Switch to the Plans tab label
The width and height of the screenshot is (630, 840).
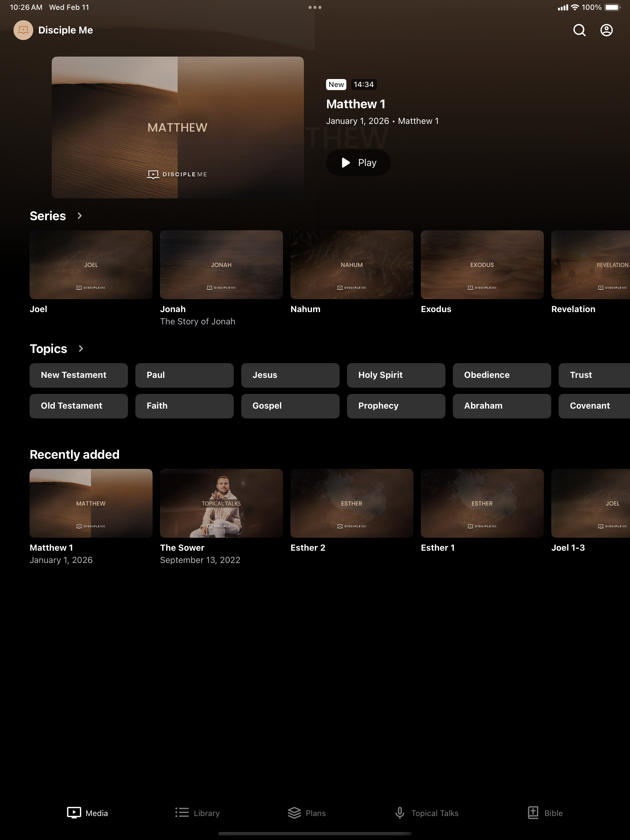(x=316, y=813)
